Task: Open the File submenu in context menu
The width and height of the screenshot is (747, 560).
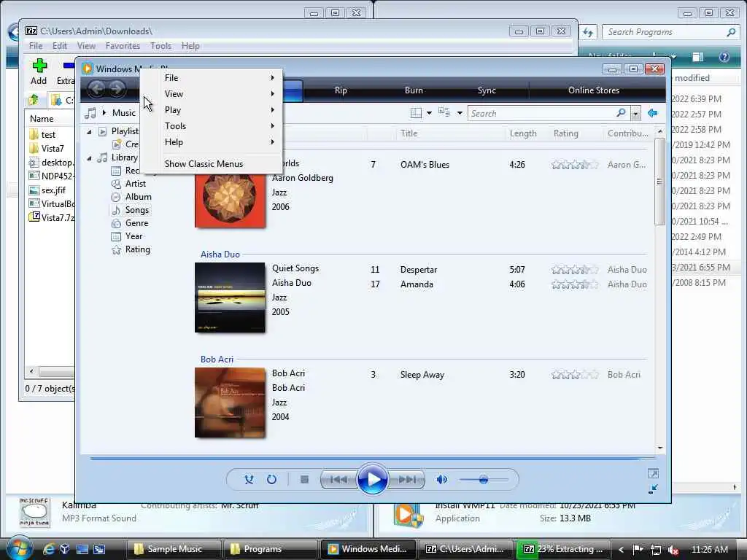Action: point(219,77)
